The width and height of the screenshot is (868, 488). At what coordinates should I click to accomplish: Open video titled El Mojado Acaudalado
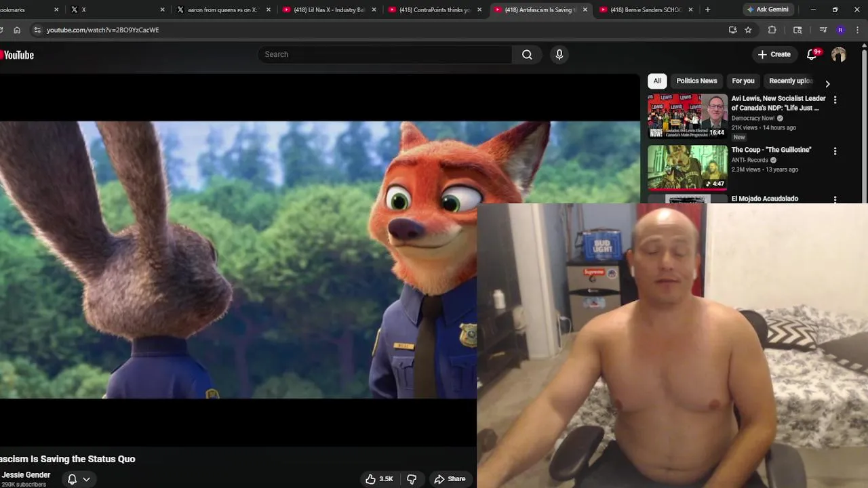[x=764, y=199]
